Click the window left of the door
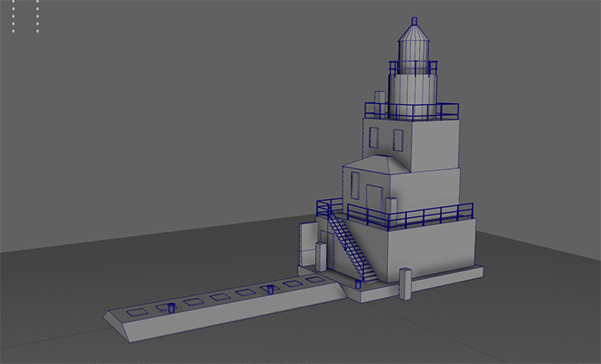601x364 pixels. pyautogui.click(x=354, y=183)
